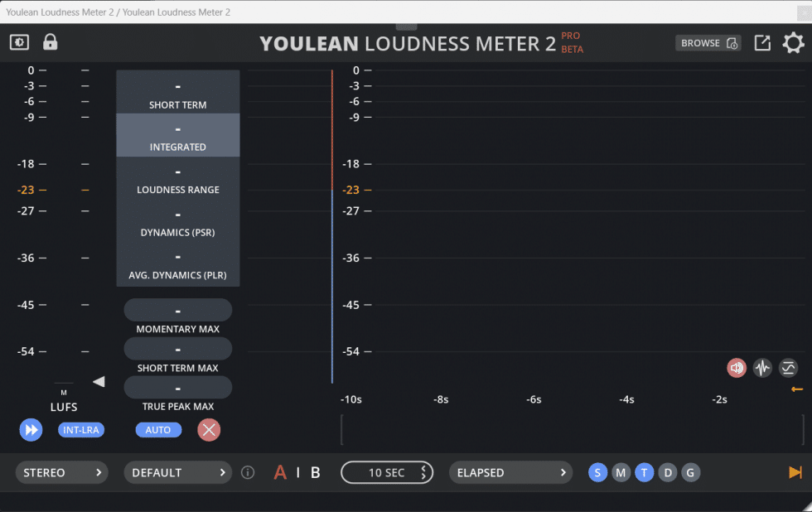This screenshot has width=812, height=512.
Task: Toggle the T graph button
Action: (x=645, y=473)
